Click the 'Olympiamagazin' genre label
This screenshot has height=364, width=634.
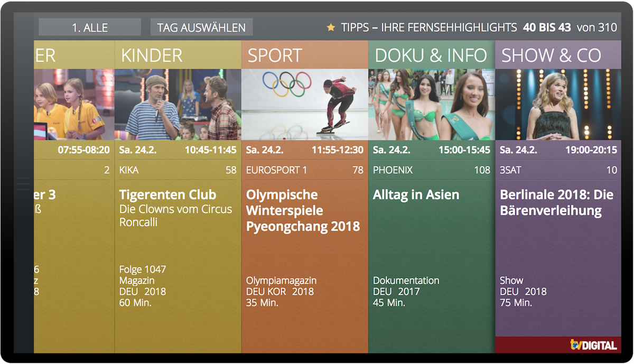[282, 281]
